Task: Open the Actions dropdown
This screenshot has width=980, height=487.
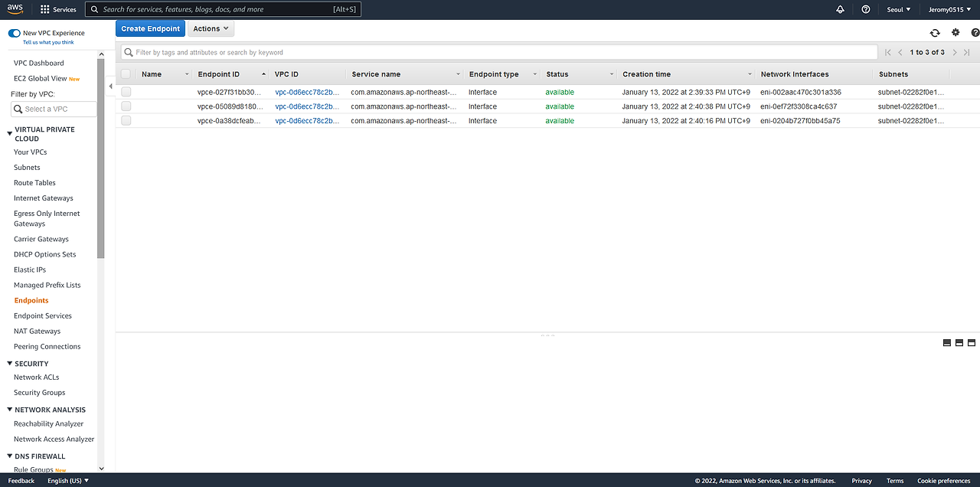Action: pyautogui.click(x=211, y=28)
